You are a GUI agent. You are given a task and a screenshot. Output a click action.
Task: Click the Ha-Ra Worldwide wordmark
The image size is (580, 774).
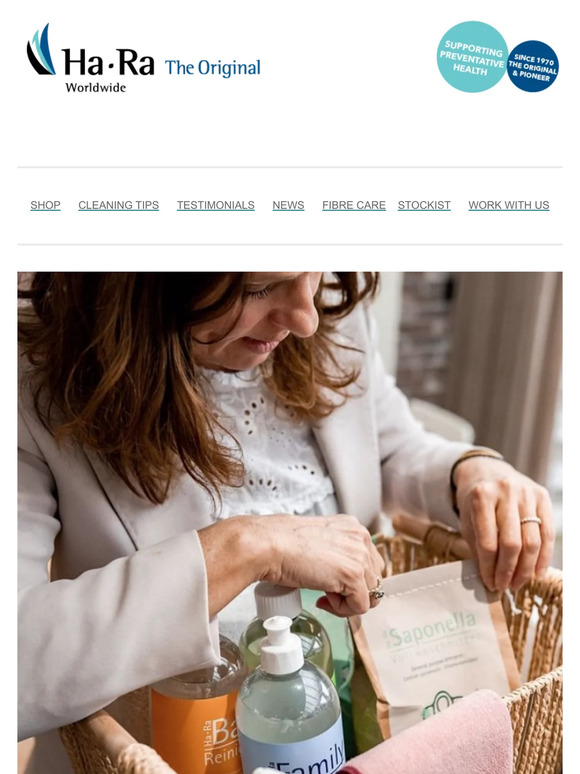tap(108, 69)
